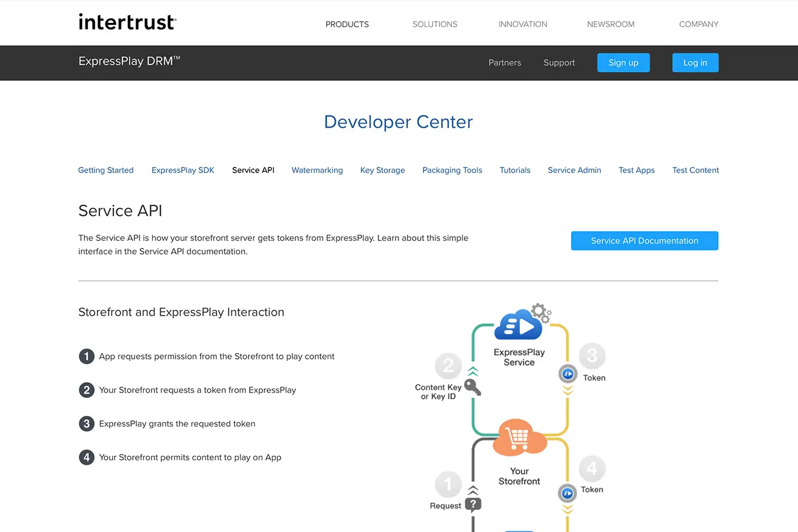Click the intertrust logo
Image resolution: width=798 pixels, height=532 pixels.
[x=127, y=22]
